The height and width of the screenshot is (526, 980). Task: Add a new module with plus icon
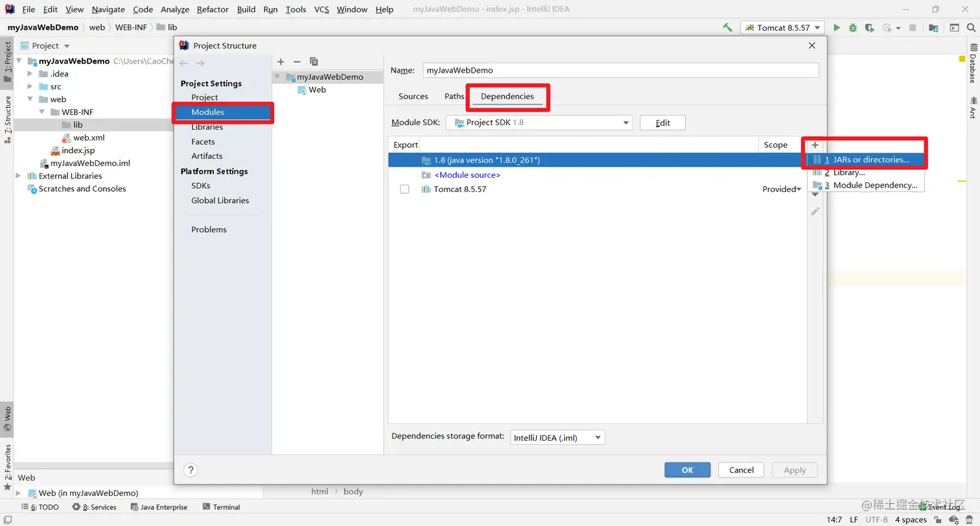[x=281, y=62]
